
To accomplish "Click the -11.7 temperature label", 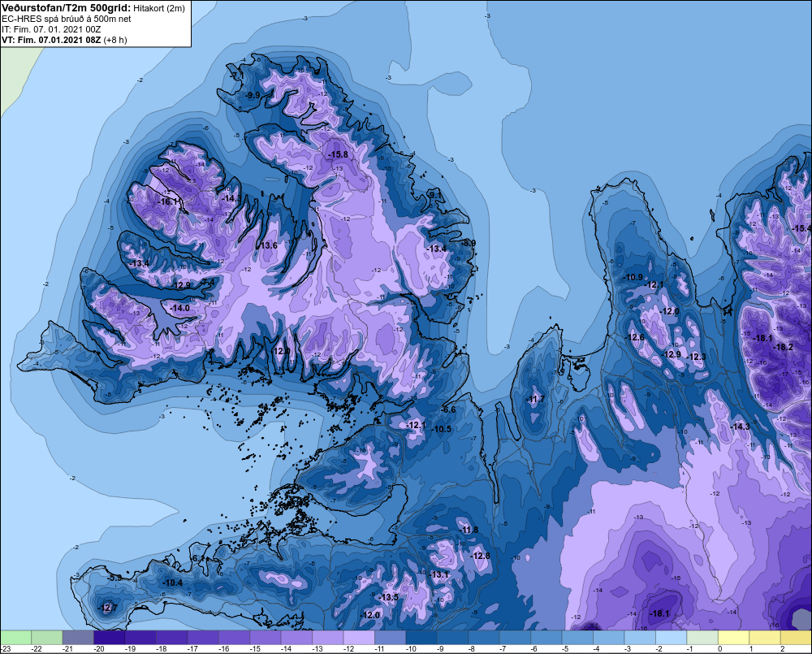I will [x=536, y=399].
